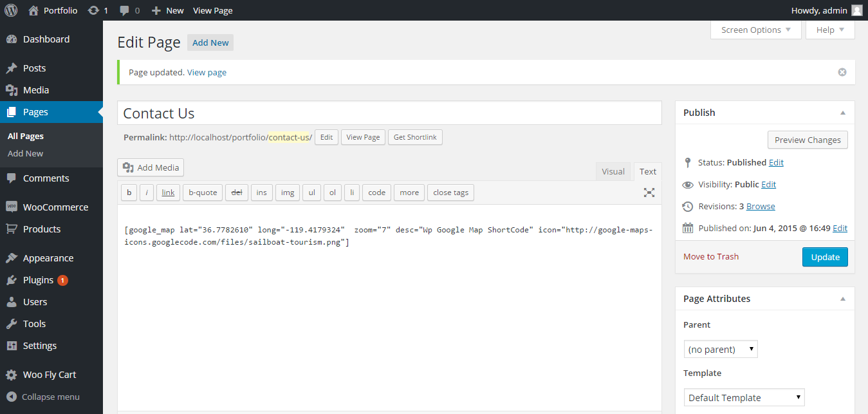Insert bold tag with b button

point(129,193)
